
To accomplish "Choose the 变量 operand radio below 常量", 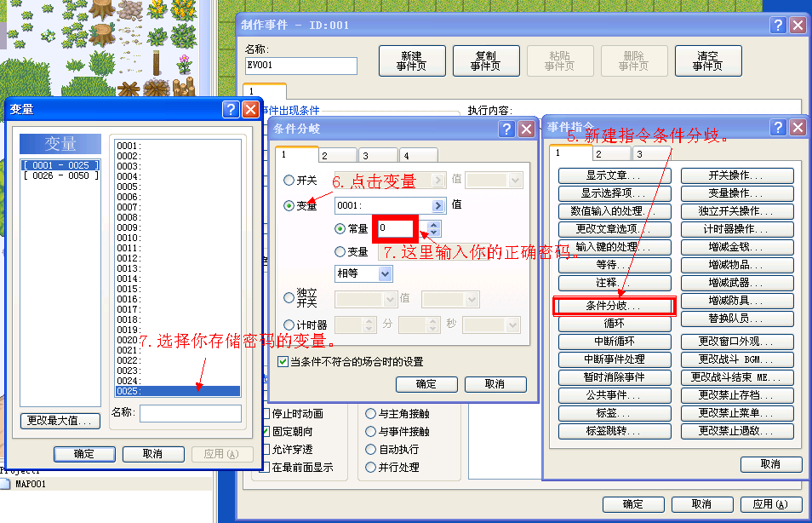I will tap(340, 252).
